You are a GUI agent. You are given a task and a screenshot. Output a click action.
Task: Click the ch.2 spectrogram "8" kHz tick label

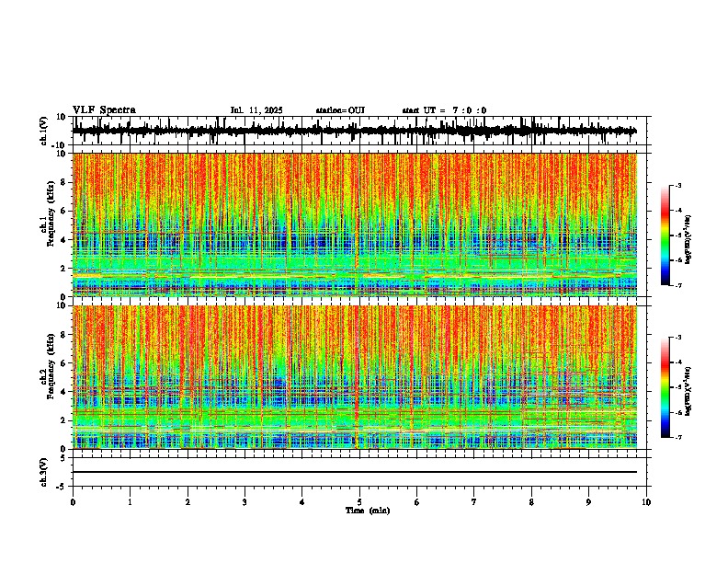[65, 335]
